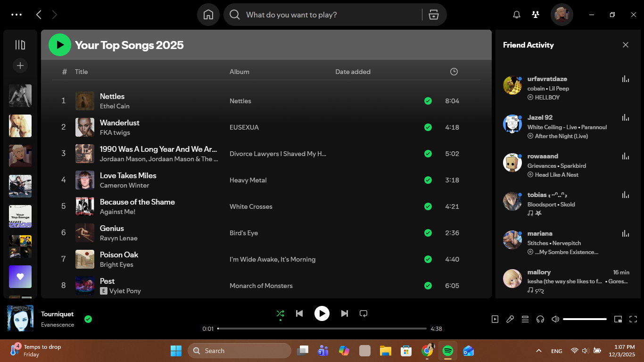
Task: Mute with the speaker icon
Action: click(555, 319)
